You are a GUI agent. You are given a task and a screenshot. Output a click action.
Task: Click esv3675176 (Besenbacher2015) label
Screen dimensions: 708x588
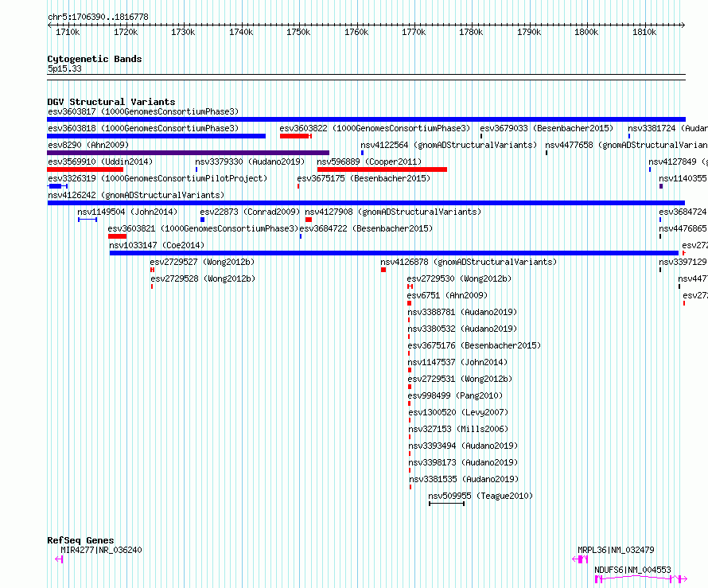[474, 345]
